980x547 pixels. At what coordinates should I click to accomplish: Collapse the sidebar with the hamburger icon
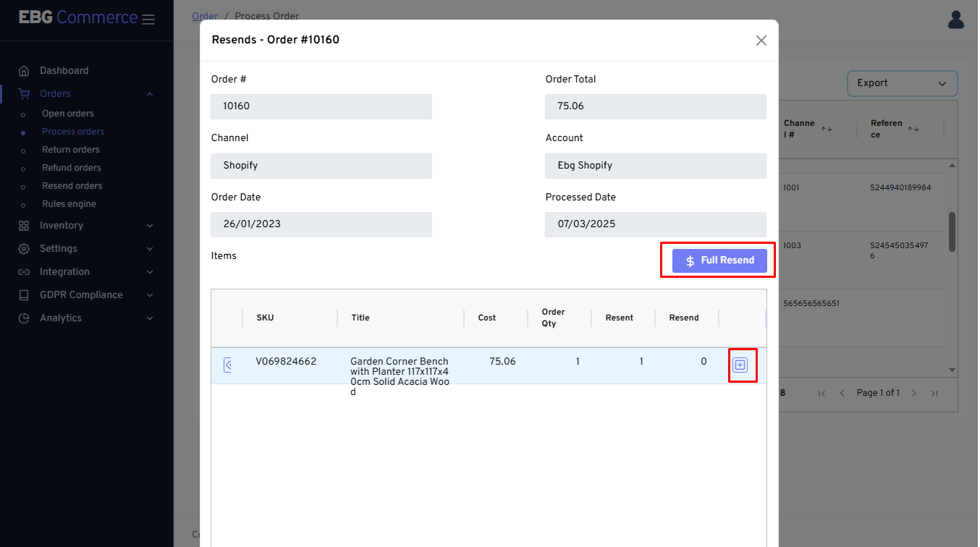148,20
